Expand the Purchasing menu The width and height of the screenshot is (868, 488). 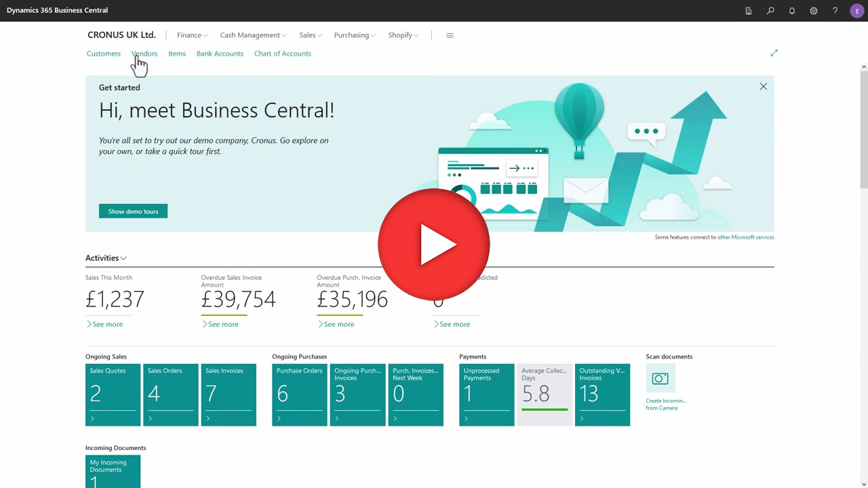[x=355, y=35]
